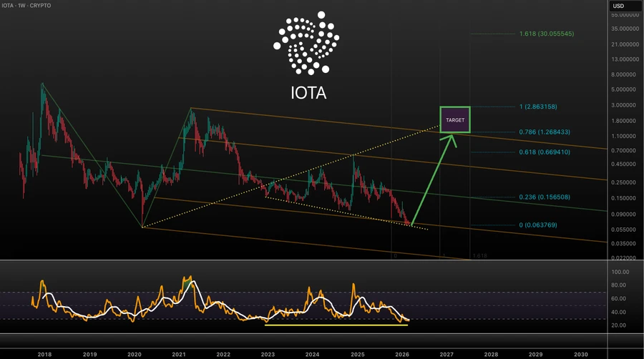Click the 0.250000 price scale value
Viewport: 644px width, 359px height.
(623, 182)
